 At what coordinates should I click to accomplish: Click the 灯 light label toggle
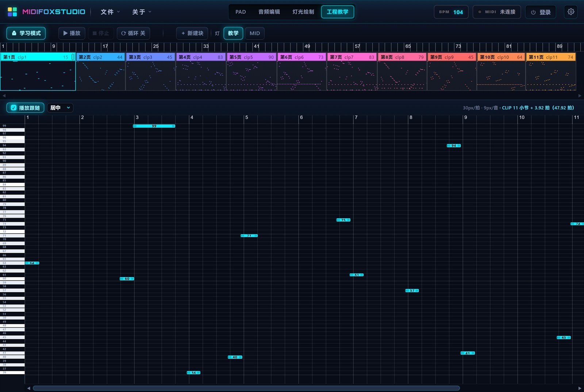tap(217, 33)
